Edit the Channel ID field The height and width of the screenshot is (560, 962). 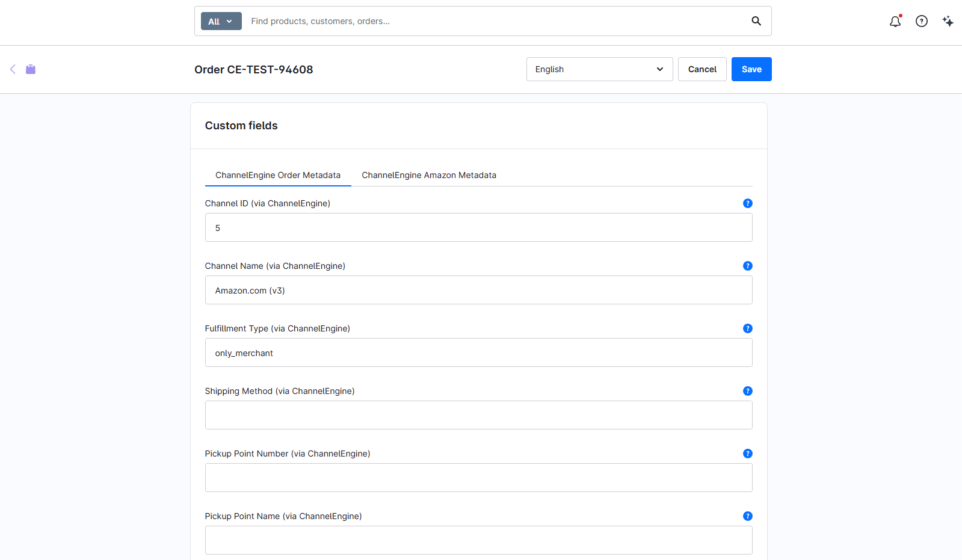tap(478, 227)
